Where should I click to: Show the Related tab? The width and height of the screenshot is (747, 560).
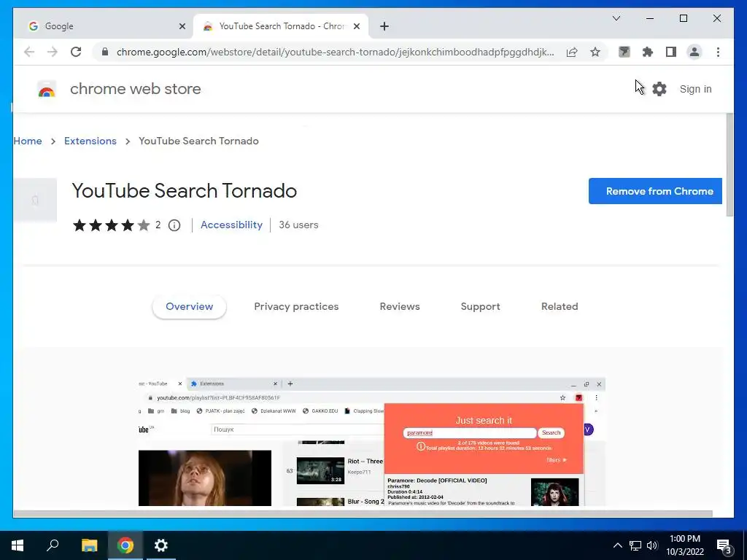[560, 307]
